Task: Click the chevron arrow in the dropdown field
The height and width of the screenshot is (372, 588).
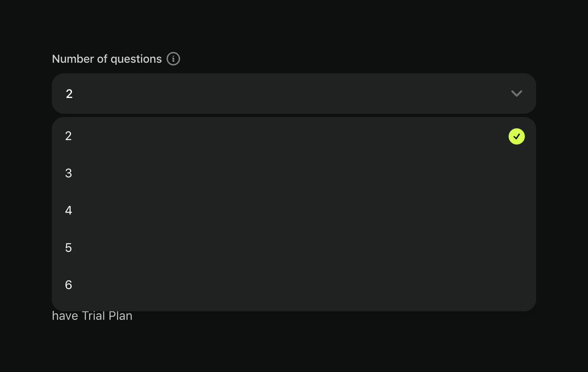Action: pyautogui.click(x=516, y=94)
